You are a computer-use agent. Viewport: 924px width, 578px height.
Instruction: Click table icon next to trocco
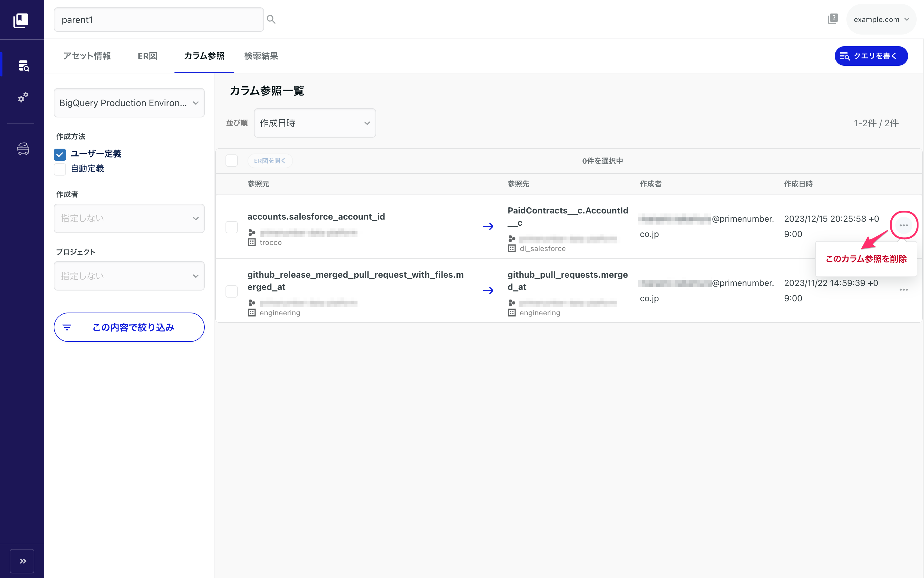pos(251,242)
